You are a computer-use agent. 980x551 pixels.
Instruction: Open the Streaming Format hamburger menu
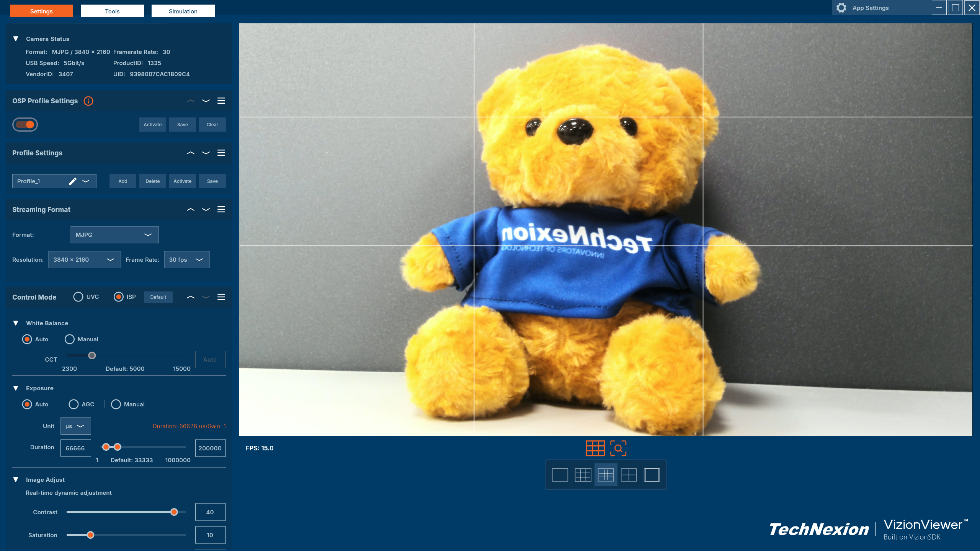(x=221, y=209)
